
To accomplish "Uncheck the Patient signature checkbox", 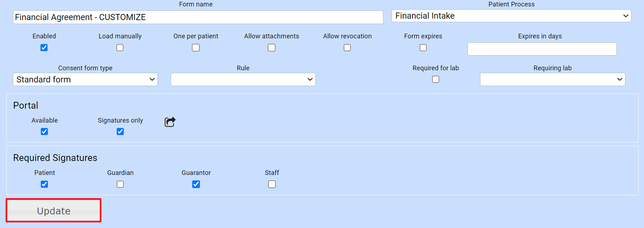I will (x=44, y=184).
